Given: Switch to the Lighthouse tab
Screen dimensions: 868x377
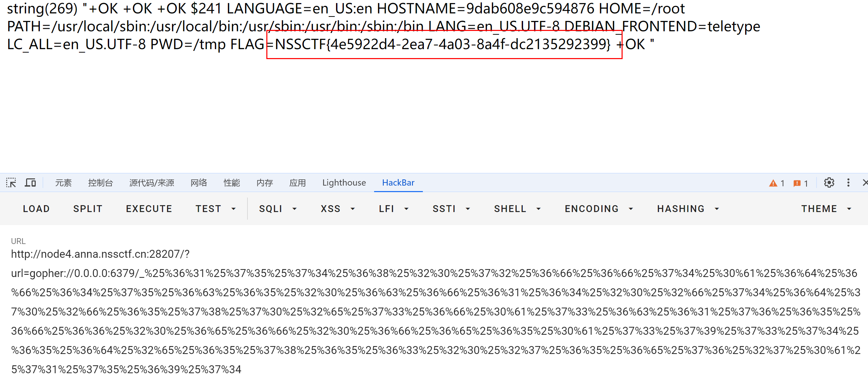Looking at the screenshot, I should pos(344,182).
